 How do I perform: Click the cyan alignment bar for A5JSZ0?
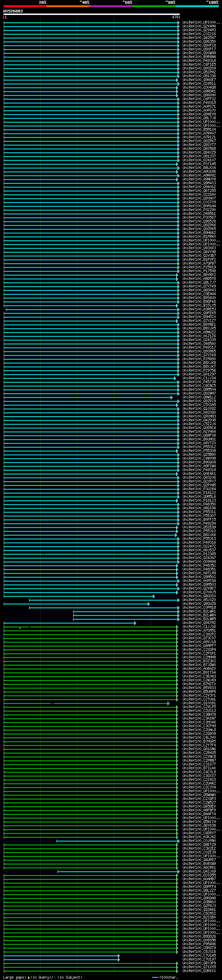coord(104,600)
